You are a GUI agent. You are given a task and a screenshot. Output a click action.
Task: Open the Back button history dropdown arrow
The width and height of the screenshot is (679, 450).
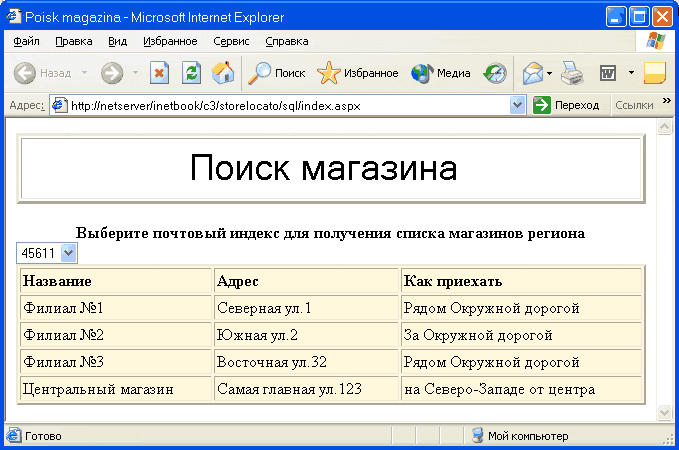point(85,73)
